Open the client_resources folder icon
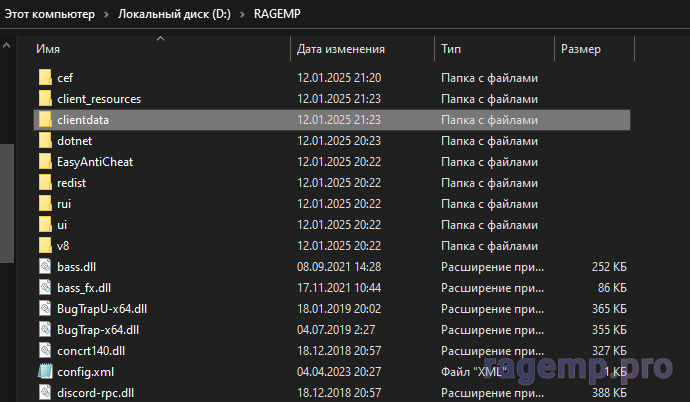This screenshot has height=402, width=690. coord(45,99)
